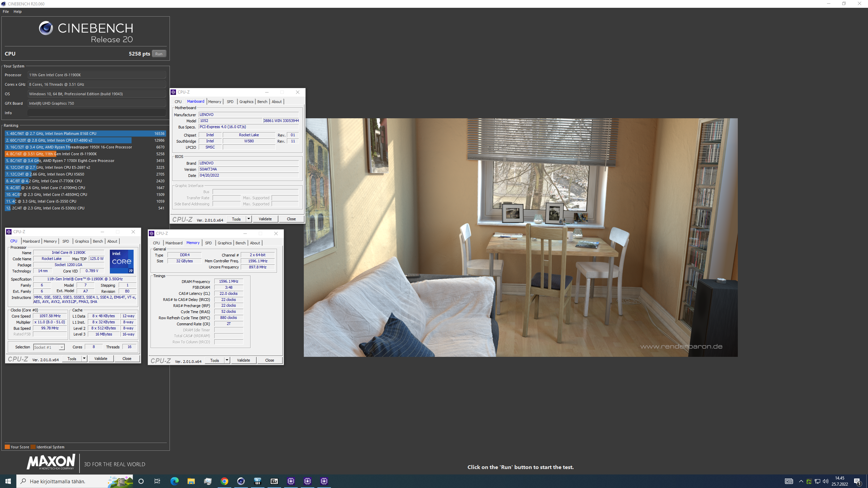Screen dimensions: 868x488
Task: Select highlighted ranking row Core i9-11900K
Action: (85, 154)
